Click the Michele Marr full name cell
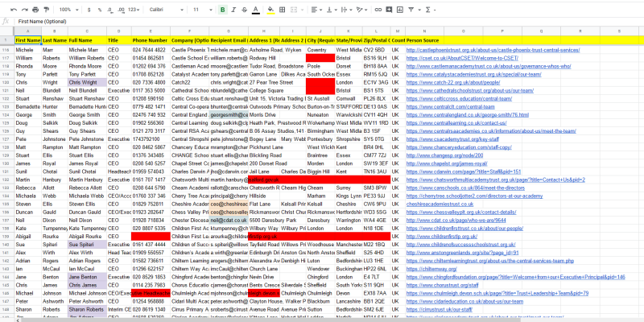 point(88,50)
